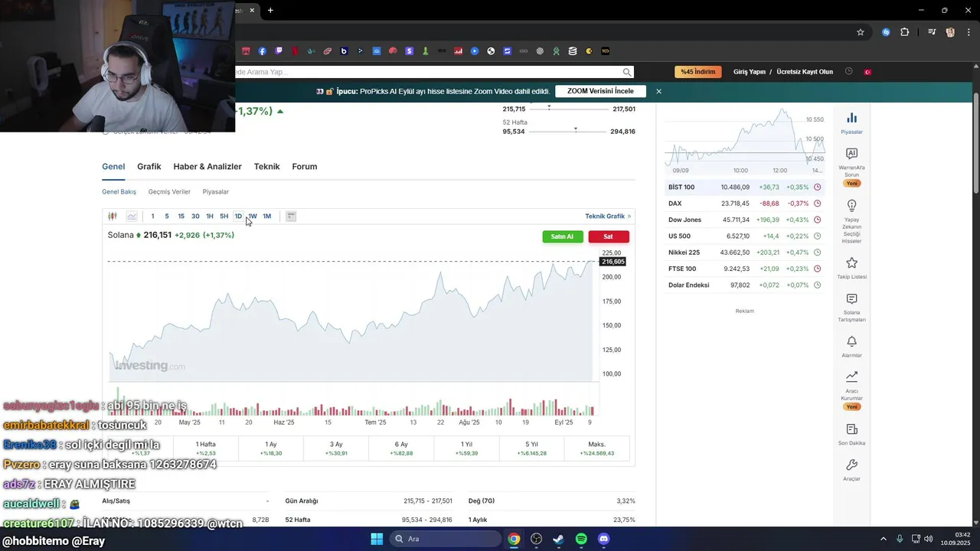This screenshot has height=551, width=980.
Task: Open a new browser tab
Action: 270,10
